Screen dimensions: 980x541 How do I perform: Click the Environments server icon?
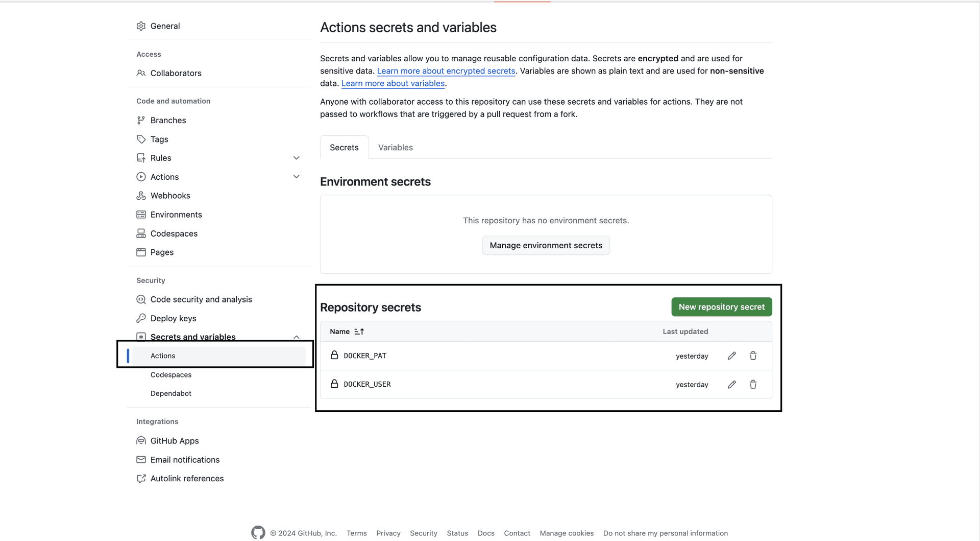(x=141, y=215)
